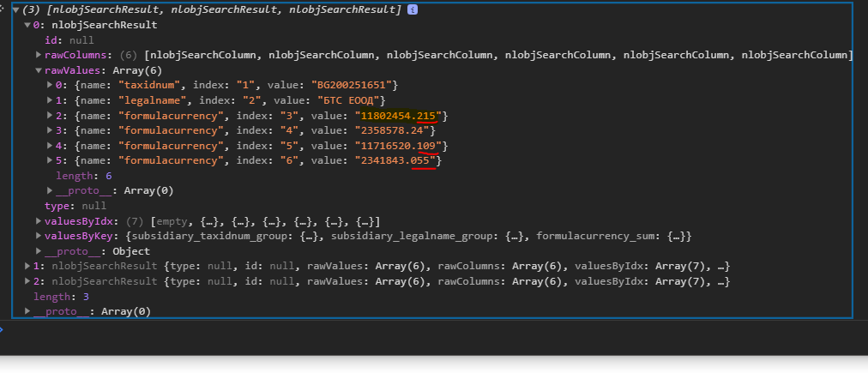
Task: Expand rawValues item 1 with legalname
Action: click(x=51, y=100)
